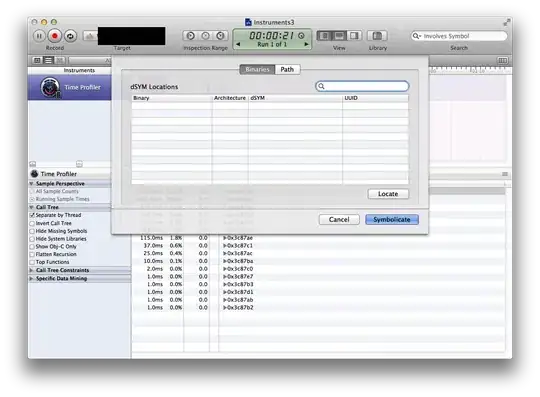Click the loop recording button
540x397 pixels.
(x=70, y=36)
